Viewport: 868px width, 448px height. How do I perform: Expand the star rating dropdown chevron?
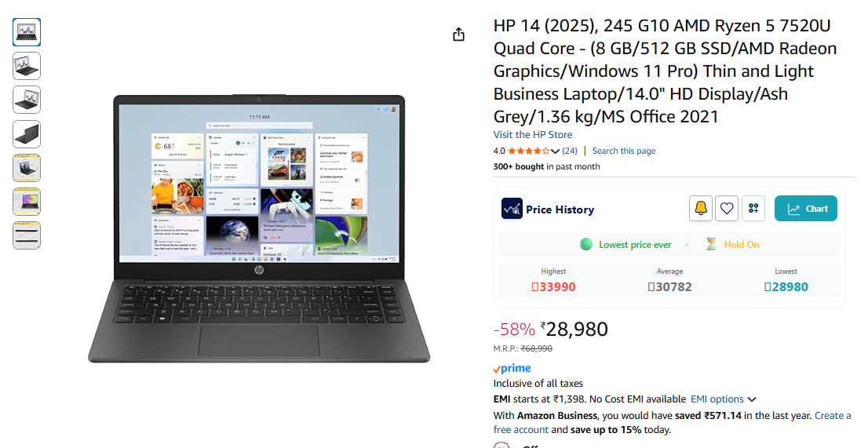(x=555, y=151)
